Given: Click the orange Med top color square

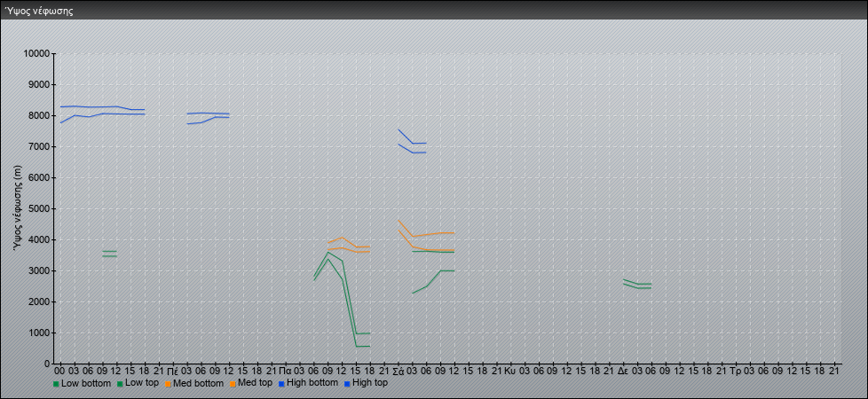Looking at the screenshot, I should tap(232, 384).
